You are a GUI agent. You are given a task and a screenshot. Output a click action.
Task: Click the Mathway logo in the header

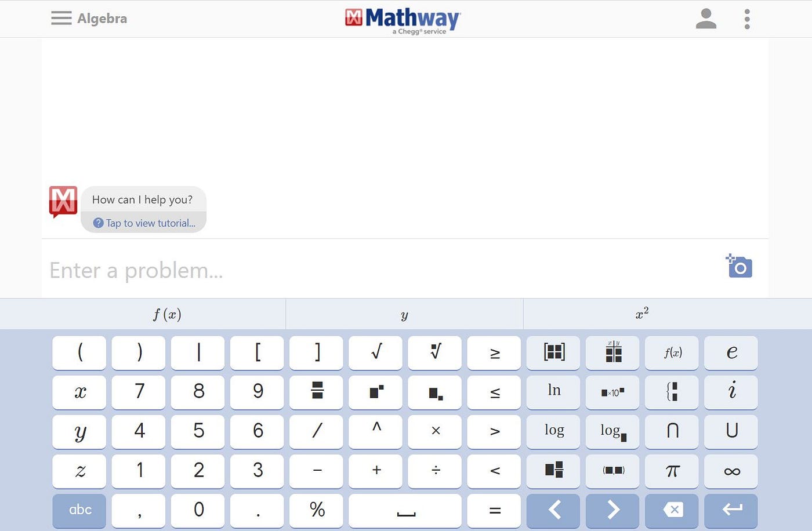[x=403, y=21]
